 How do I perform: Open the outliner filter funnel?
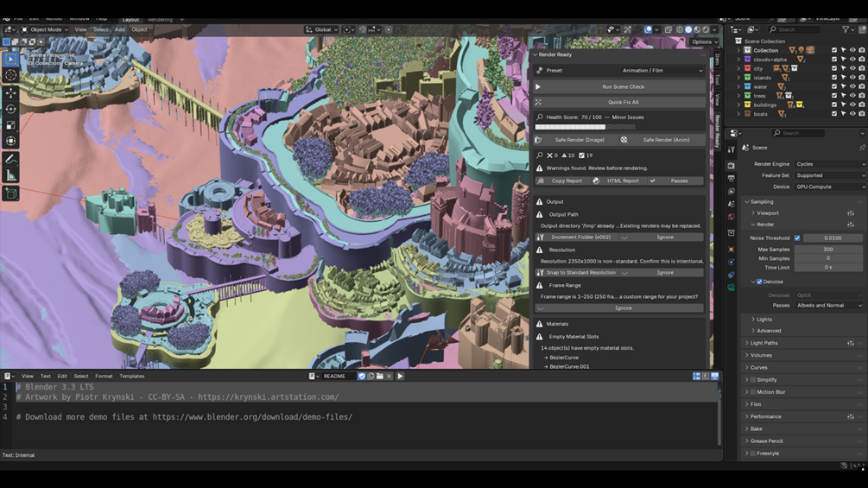[846, 29]
